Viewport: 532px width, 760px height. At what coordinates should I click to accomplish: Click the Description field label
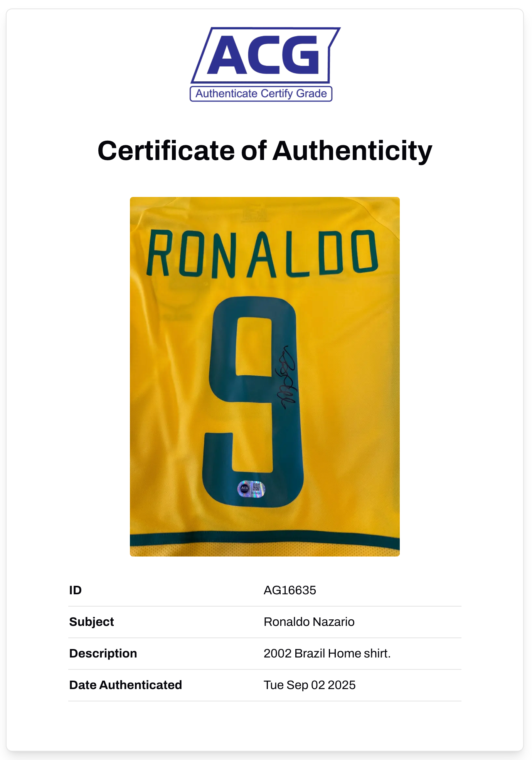tap(103, 653)
